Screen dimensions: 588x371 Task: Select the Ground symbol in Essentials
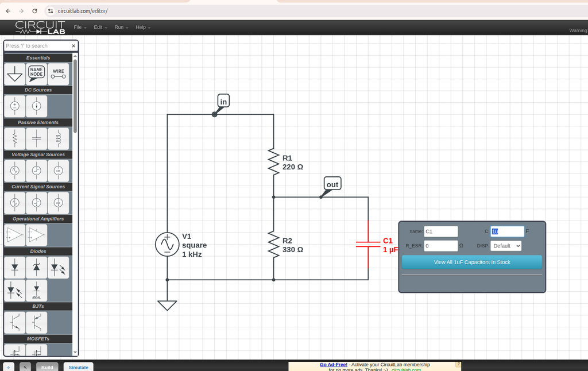(14, 74)
